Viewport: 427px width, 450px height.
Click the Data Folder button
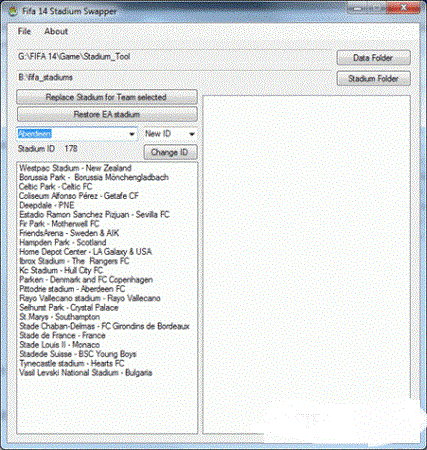pos(373,58)
